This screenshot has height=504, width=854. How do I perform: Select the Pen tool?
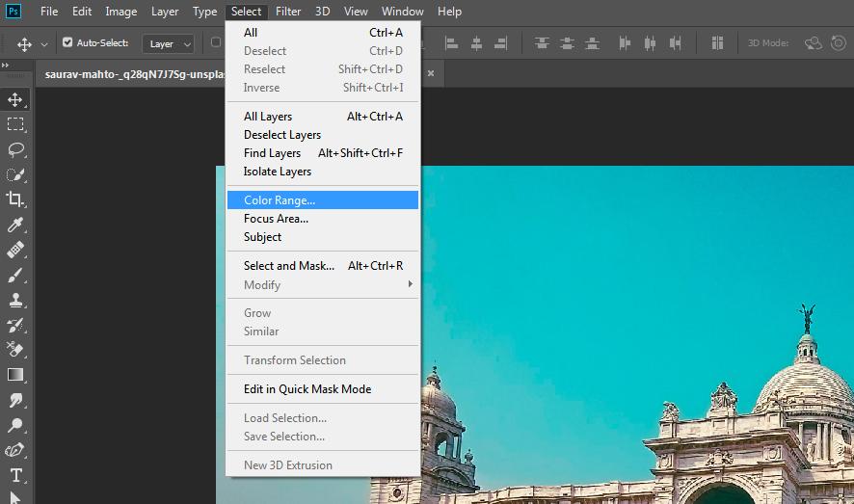click(15, 450)
